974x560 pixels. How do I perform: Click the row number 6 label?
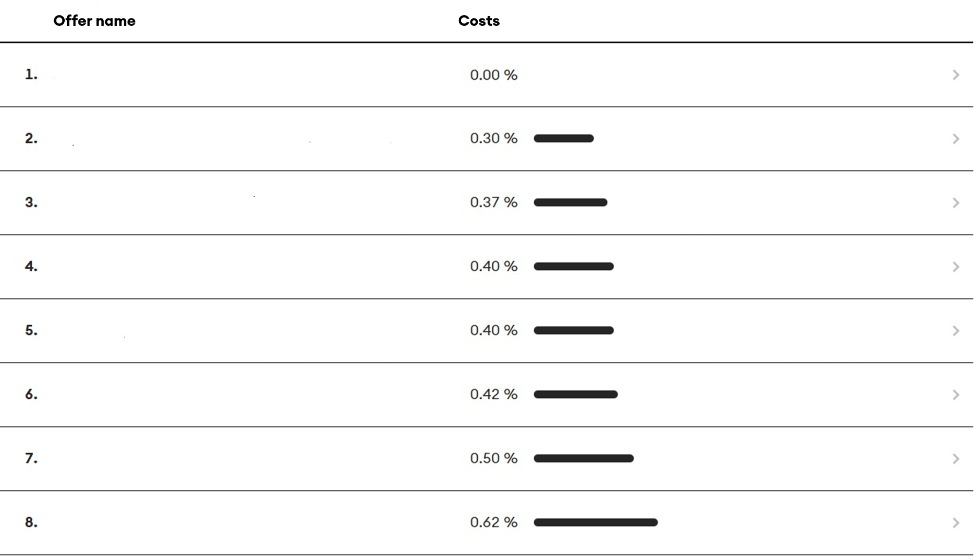(x=31, y=394)
